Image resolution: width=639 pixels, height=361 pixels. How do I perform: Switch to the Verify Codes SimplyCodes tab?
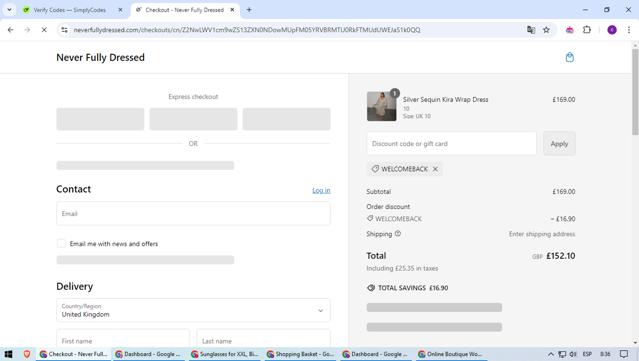click(x=69, y=10)
